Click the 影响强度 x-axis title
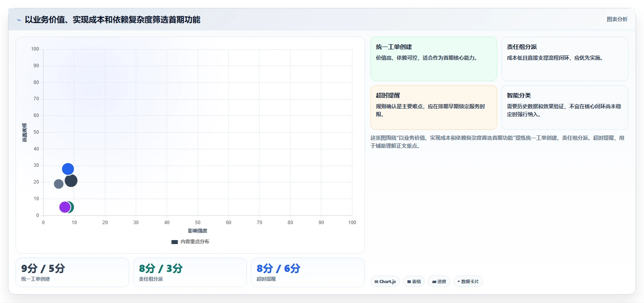 click(198, 231)
